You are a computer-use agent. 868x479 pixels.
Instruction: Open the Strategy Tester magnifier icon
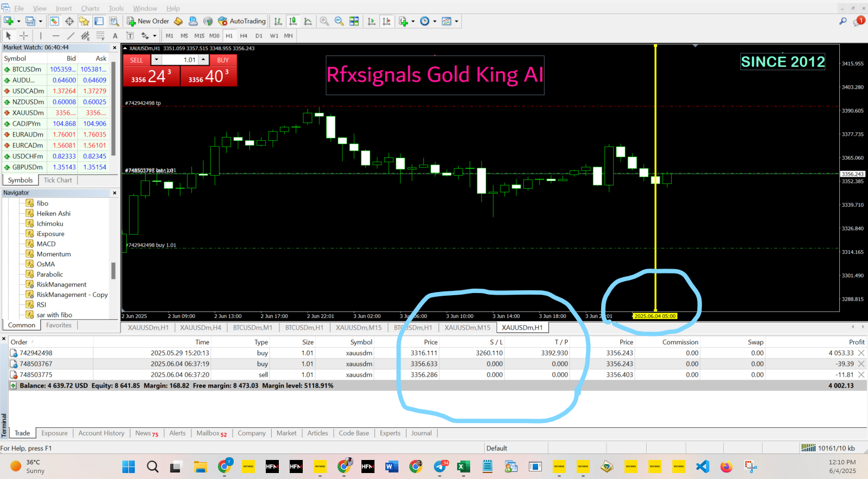[x=114, y=21]
